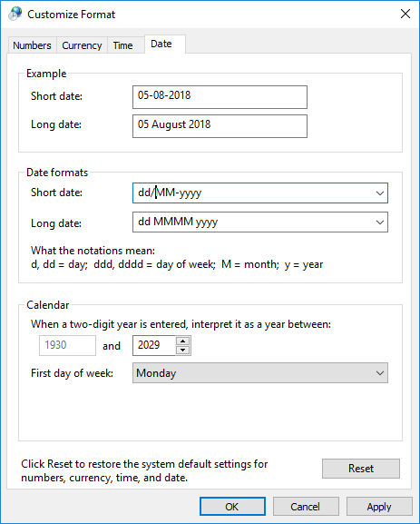Select the Time tab
420x524 pixels.
pyautogui.click(x=122, y=45)
